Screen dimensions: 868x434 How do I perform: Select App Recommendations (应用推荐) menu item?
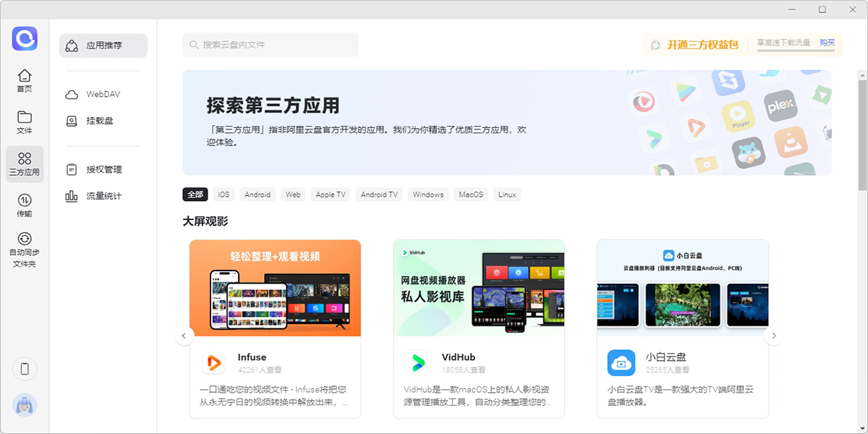[103, 46]
